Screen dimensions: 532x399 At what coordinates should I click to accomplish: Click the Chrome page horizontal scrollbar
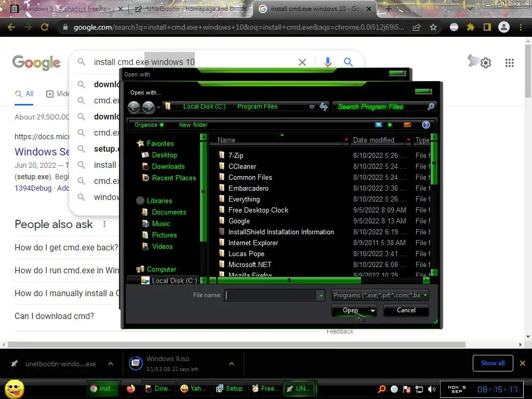click(x=236, y=345)
